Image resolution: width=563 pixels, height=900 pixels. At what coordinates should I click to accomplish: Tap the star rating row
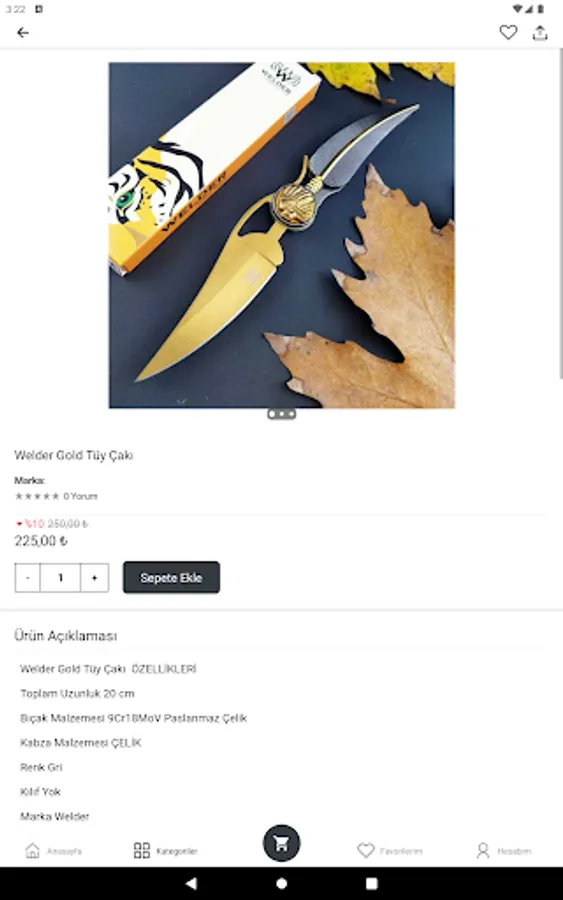37,496
